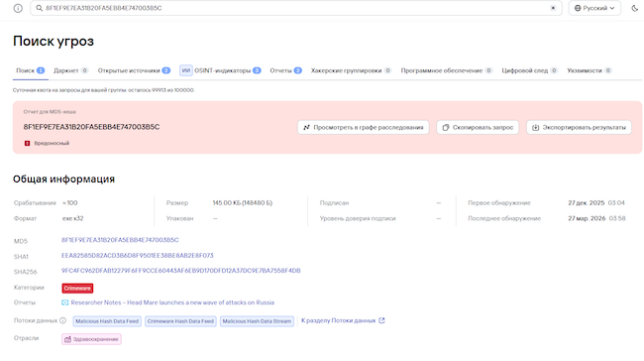Click external link icon after Потоки данных link

[x=381, y=320]
